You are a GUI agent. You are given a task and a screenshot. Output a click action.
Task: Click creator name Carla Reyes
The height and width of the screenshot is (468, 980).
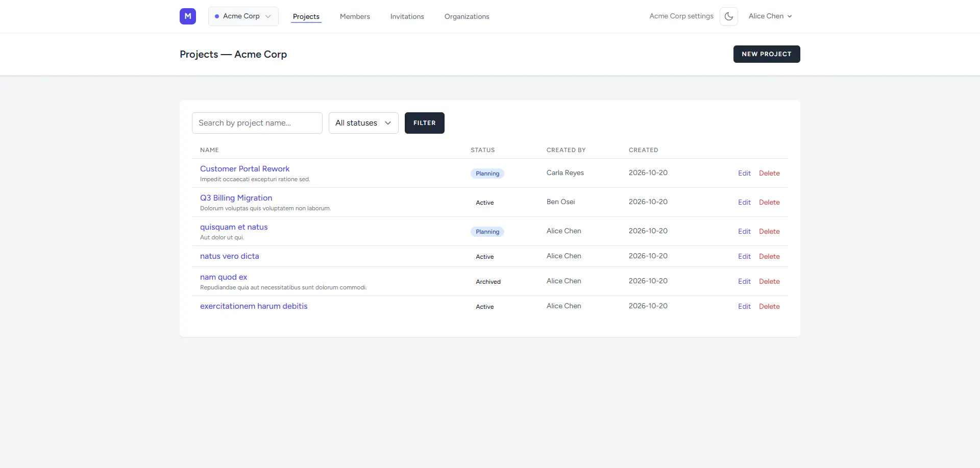coord(565,173)
